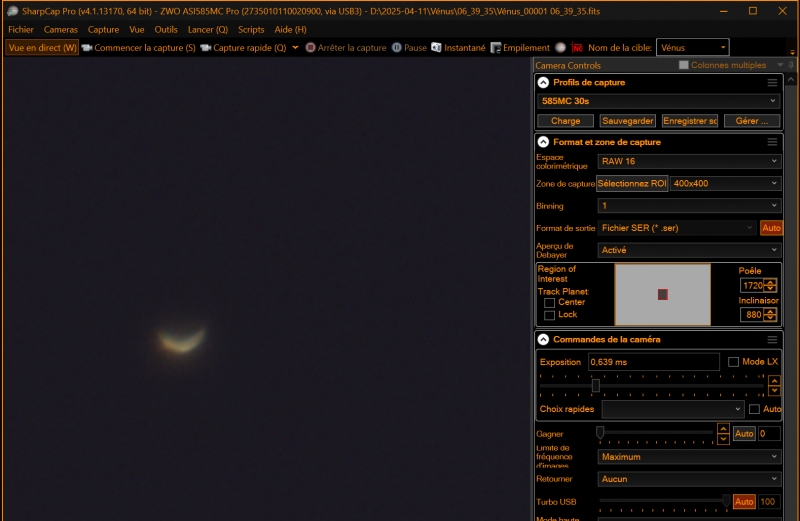Viewport: 800px width, 521px height.
Task: Open the Retourner Aucun dropdown
Action: coord(689,479)
